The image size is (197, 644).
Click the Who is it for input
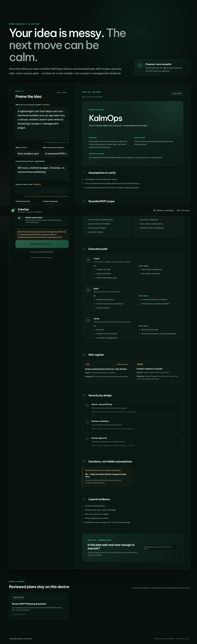coord(28,153)
